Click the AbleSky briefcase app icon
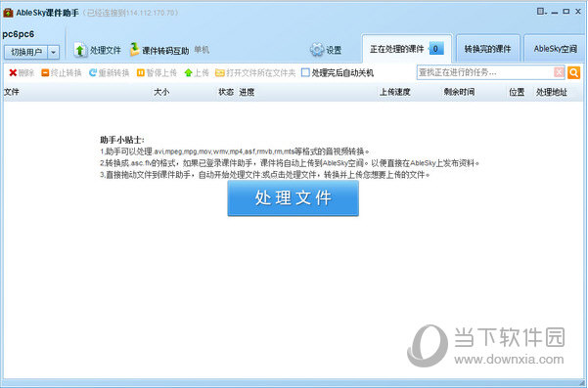 (x=8, y=13)
